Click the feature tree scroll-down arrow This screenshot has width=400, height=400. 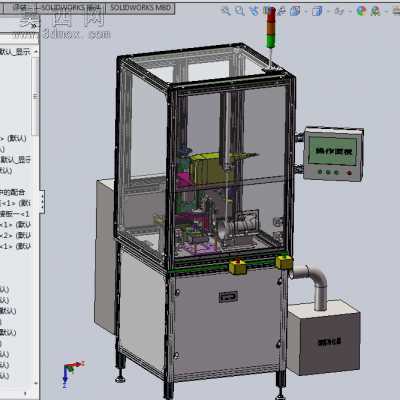36,384
